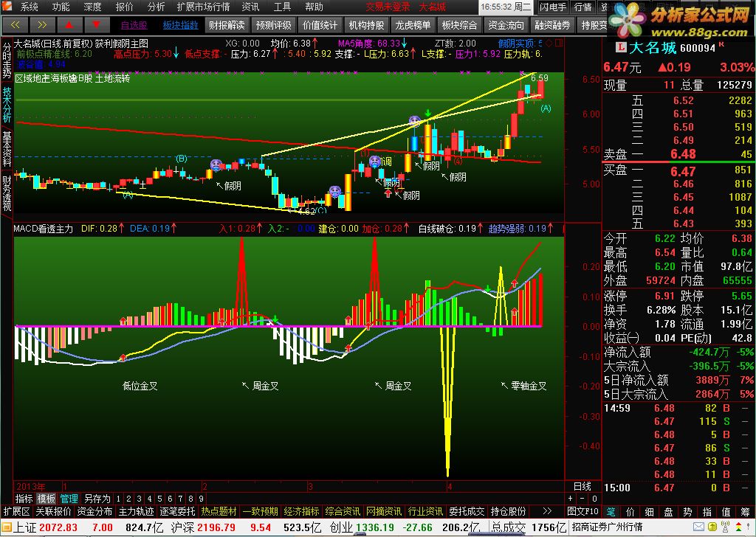Click the application logo icon beside 系统
Viewport: 756px width, 537px height.
tap(7, 7)
